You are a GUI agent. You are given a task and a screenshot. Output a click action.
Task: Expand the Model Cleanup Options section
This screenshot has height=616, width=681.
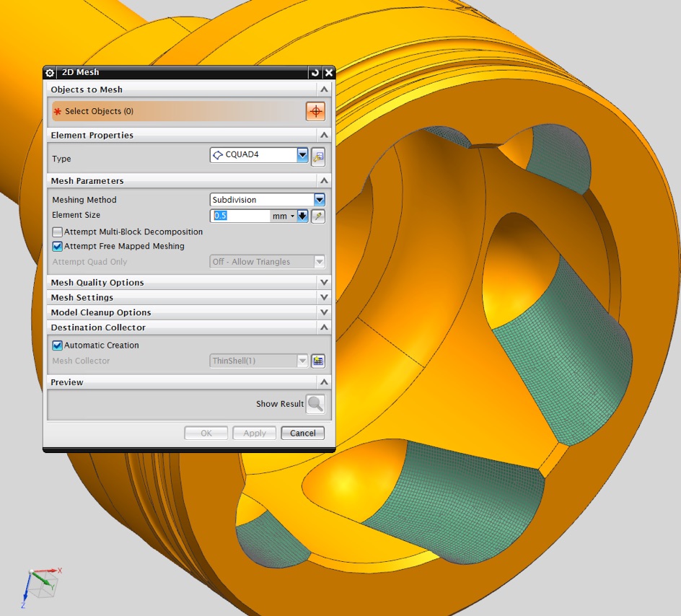point(324,312)
